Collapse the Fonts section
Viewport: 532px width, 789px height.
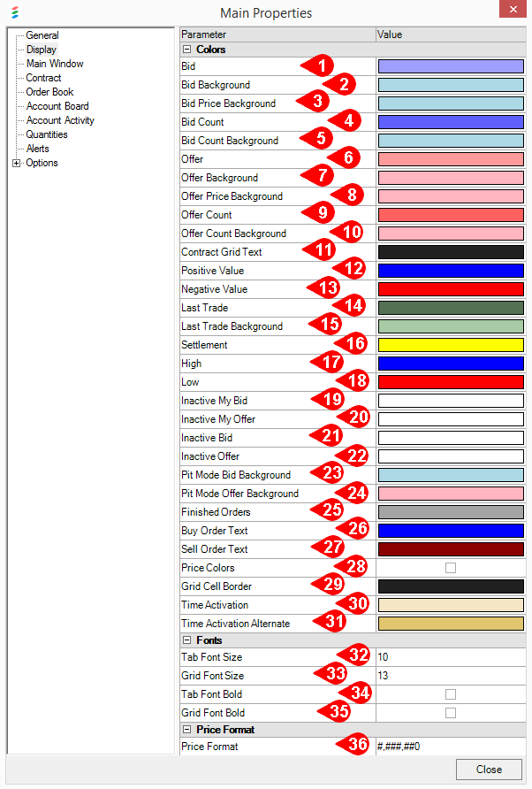click(186, 640)
